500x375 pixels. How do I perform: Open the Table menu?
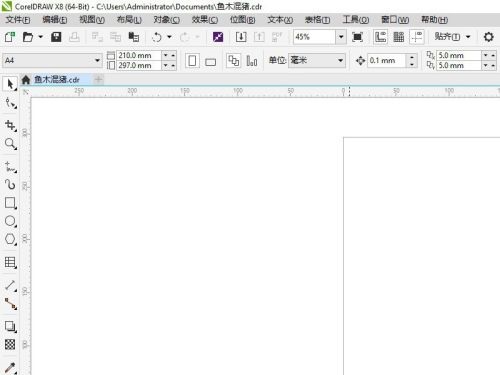(x=317, y=20)
